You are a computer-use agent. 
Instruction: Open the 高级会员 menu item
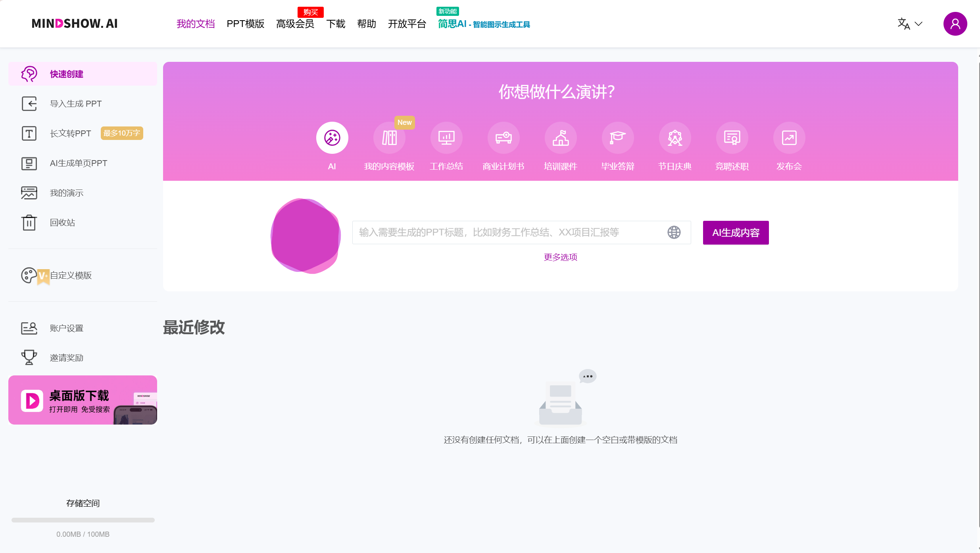[x=295, y=24]
